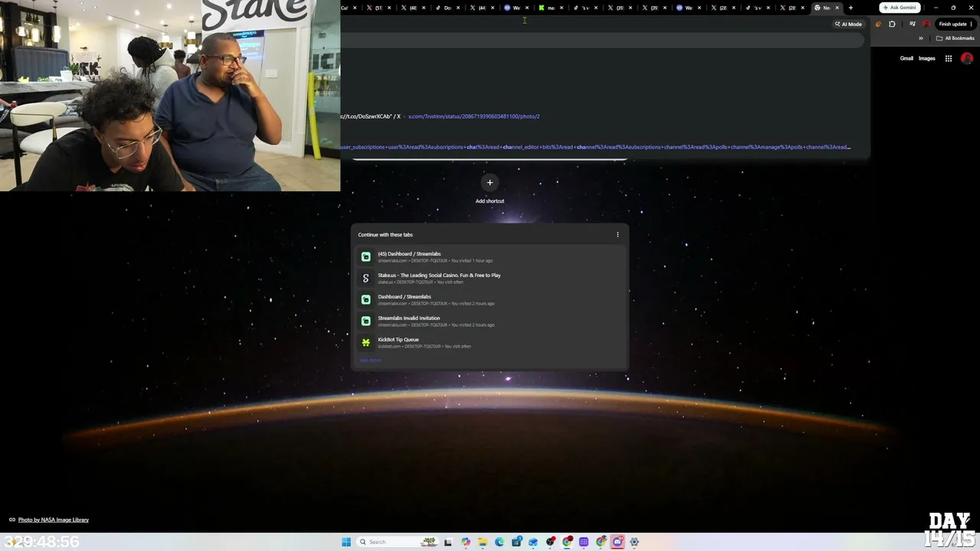Screen dimensions: 980x551
Task: Open a new browser tab with plus button
Action: pos(851,8)
